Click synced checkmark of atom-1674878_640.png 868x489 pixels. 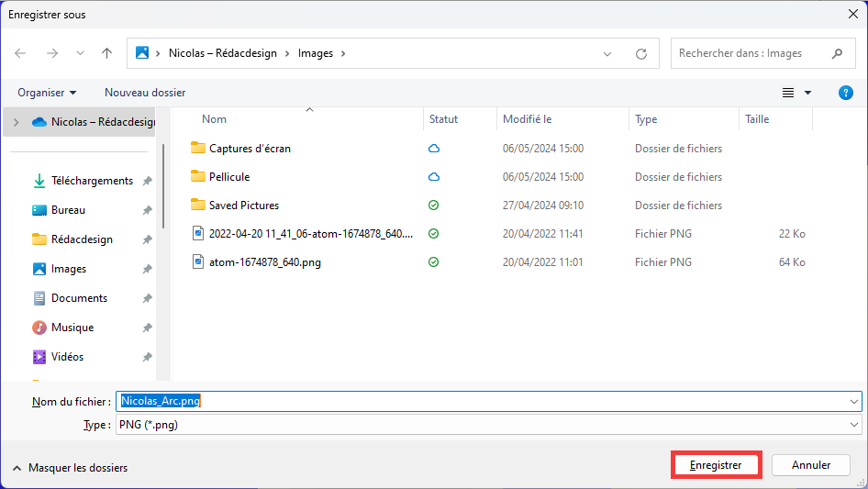[x=433, y=262]
